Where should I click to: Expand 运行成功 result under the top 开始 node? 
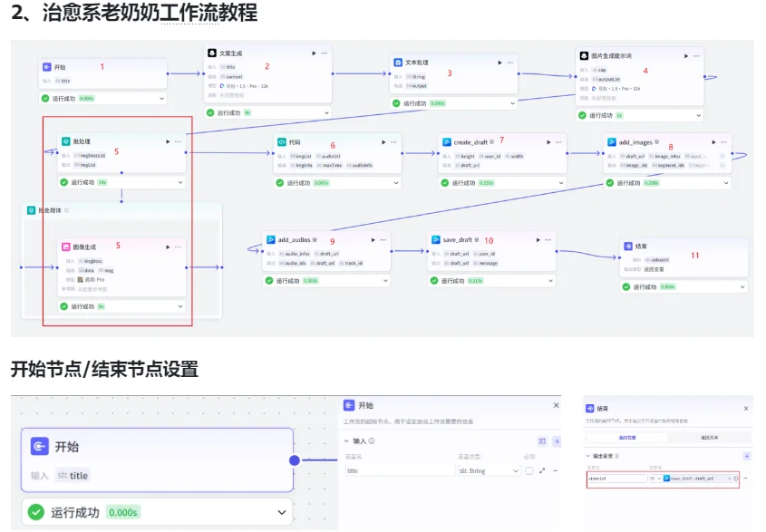[161, 98]
